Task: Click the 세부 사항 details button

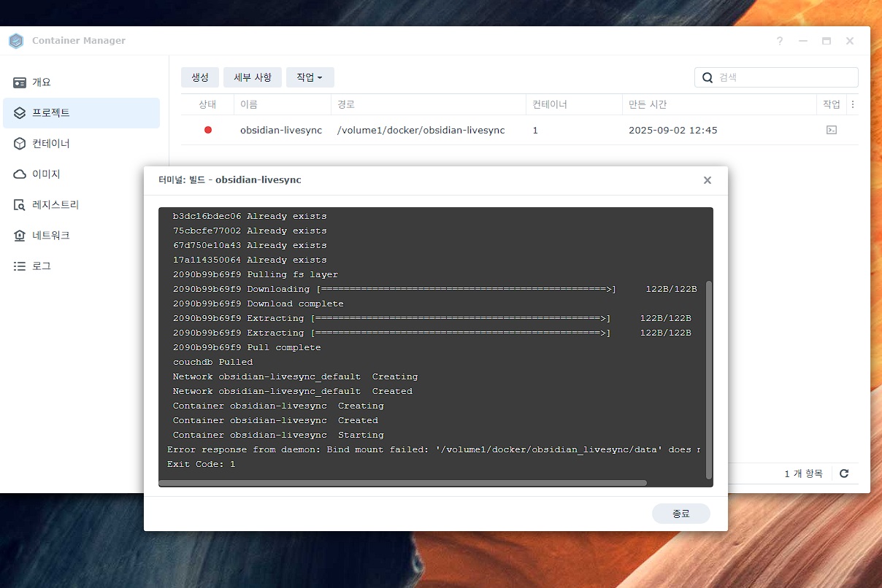Action: [253, 77]
